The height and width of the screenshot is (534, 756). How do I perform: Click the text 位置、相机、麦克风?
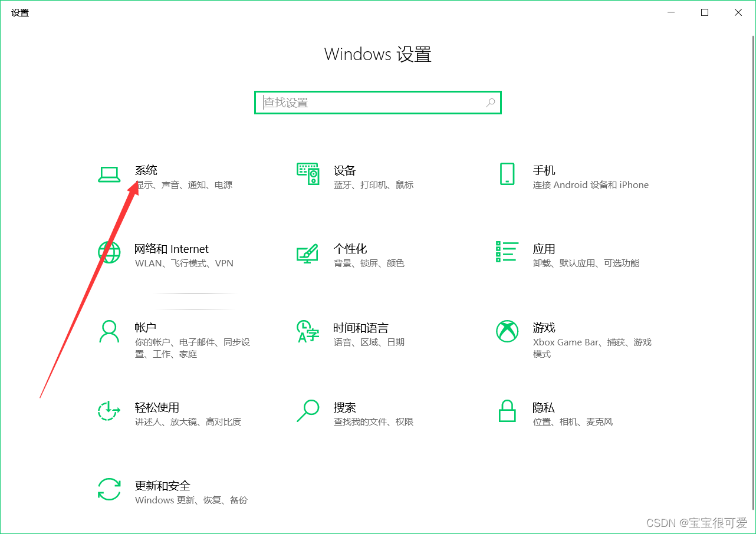573,422
